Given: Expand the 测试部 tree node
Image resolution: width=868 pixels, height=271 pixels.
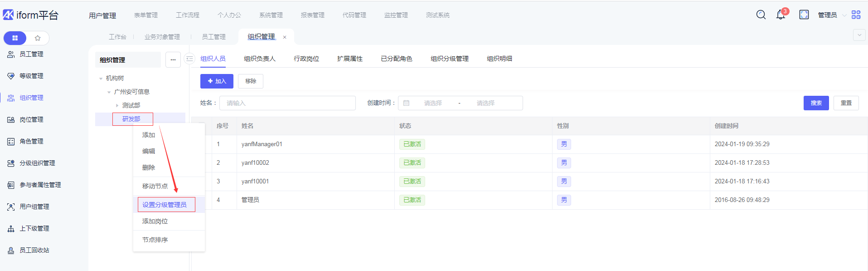Looking at the screenshot, I should 117,105.
